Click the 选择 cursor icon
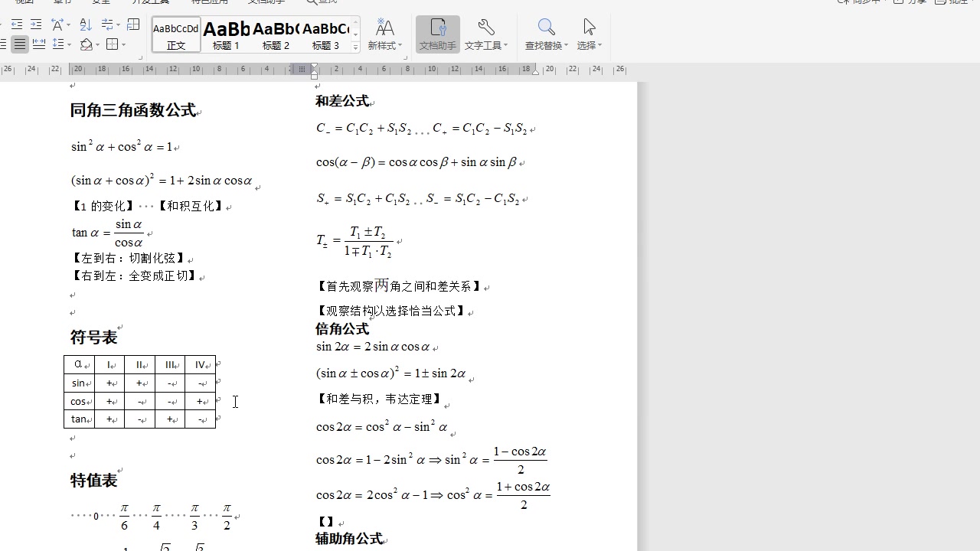Screen dimensions: 980x551 tap(589, 28)
